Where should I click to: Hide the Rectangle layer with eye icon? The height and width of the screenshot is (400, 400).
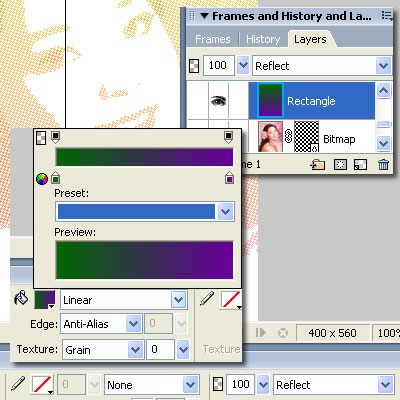point(218,100)
